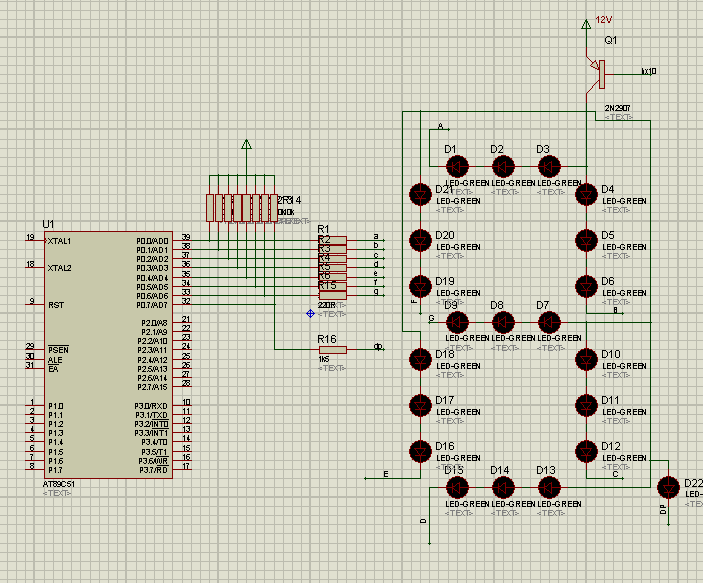Select LED D3 in the top segment
The width and height of the screenshot is (703, 583).
(549, 166)
